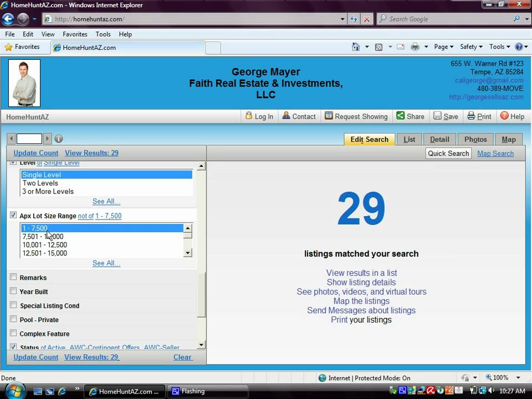Expand the IE printer options dropdown arrow
Image resolution: width=532 pixels, height=399 pixels.
pyautogui.click(x=426, y=47)
